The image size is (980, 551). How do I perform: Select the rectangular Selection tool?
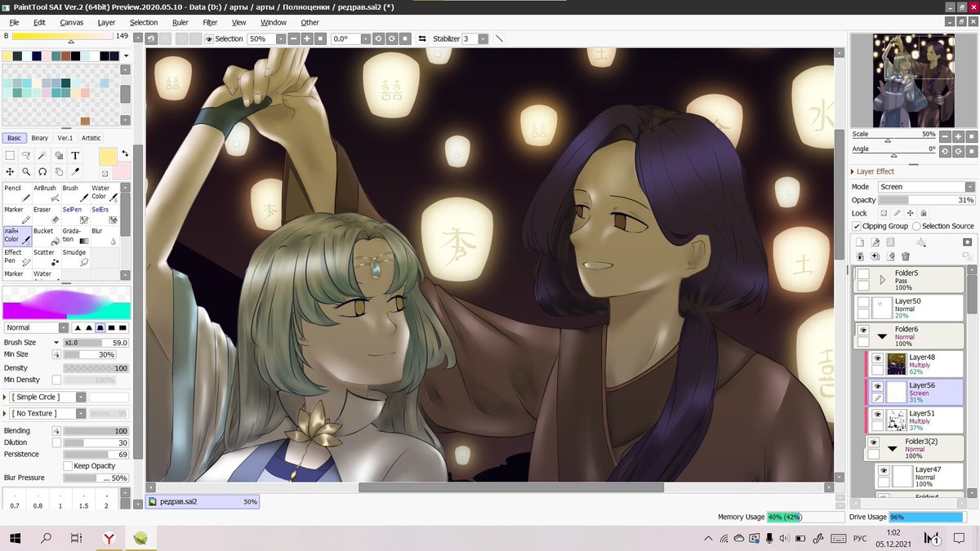pos(10,155)
